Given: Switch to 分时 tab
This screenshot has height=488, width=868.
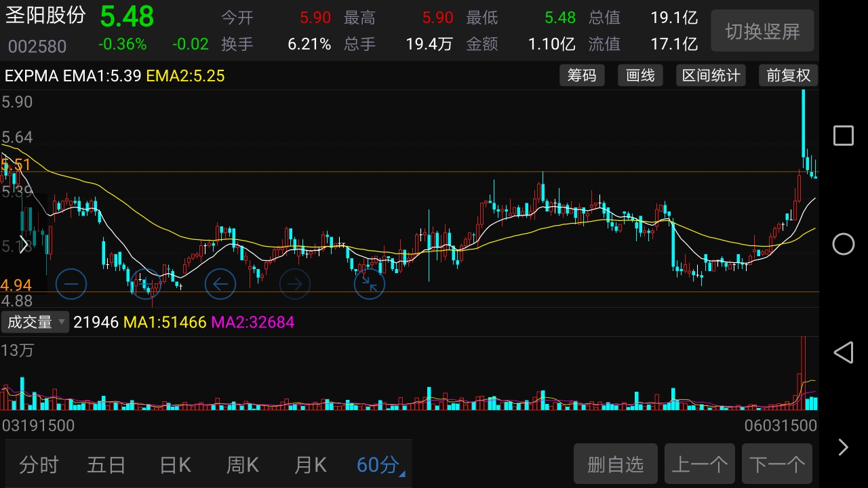Looking at the screenshot, I should pos(39,465).
